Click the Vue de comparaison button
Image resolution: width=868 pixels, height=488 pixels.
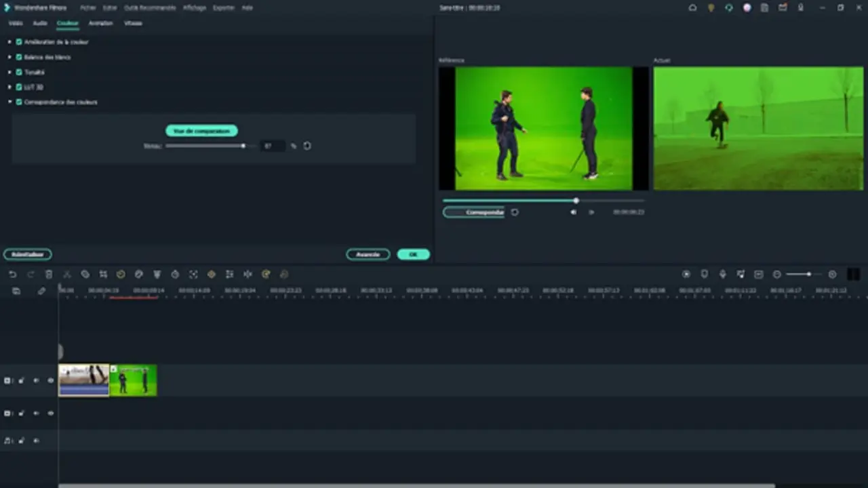201,131
